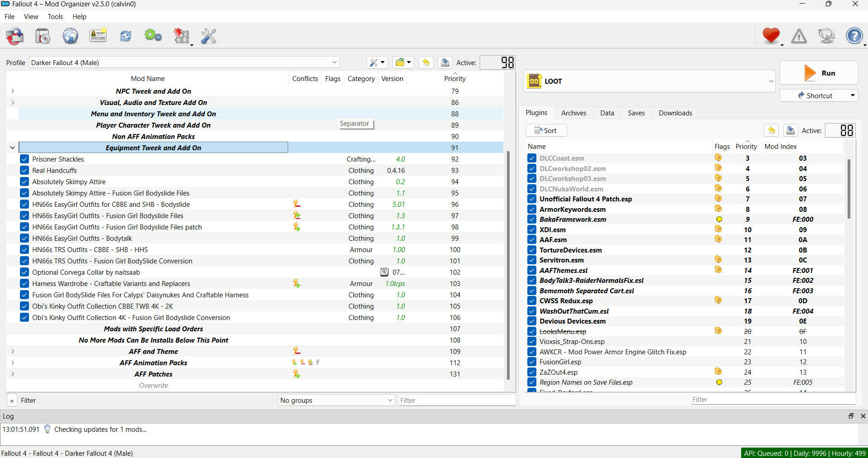Disable the Absolutely Skimpy Attire mod
The width and height of the screenshot is (868, 458).
(x=24, y=181)
